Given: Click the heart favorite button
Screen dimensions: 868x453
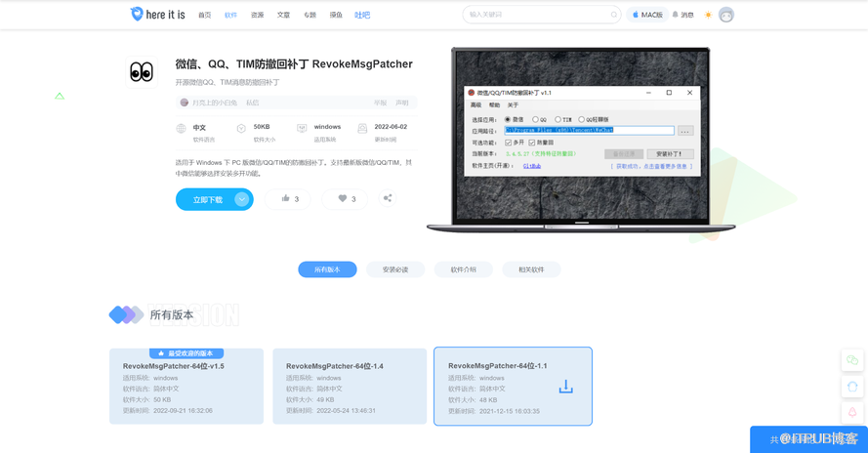Looking at the screenshot, I should 345,199.
